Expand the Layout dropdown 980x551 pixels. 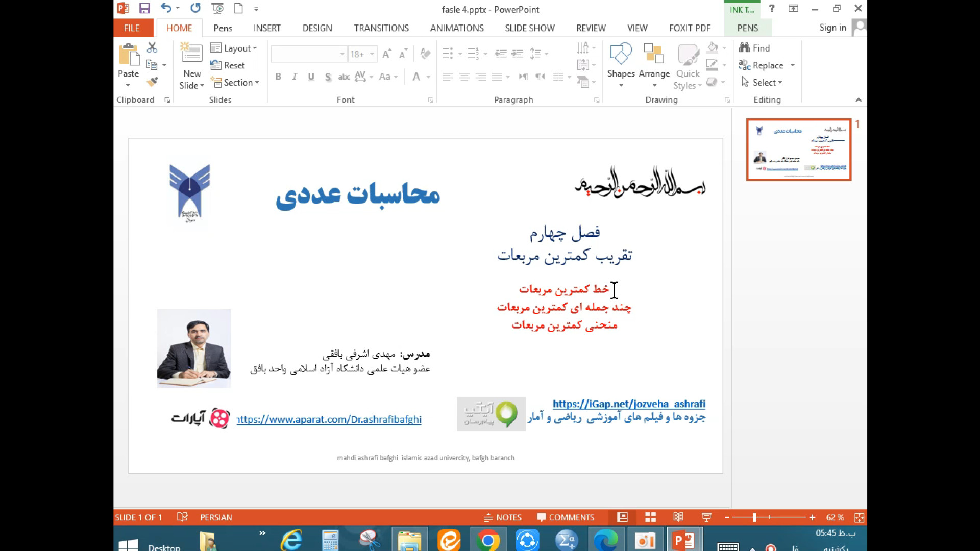pyautogui.click(x=234, y=48)
